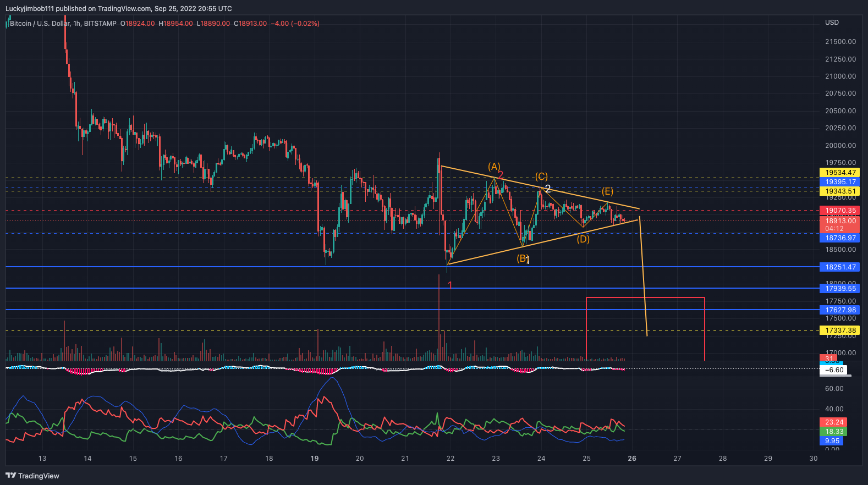Click the 04:12 bar countdown timer
The height and width of the screenshot is (485, 868).
click(x=834, y=229)
